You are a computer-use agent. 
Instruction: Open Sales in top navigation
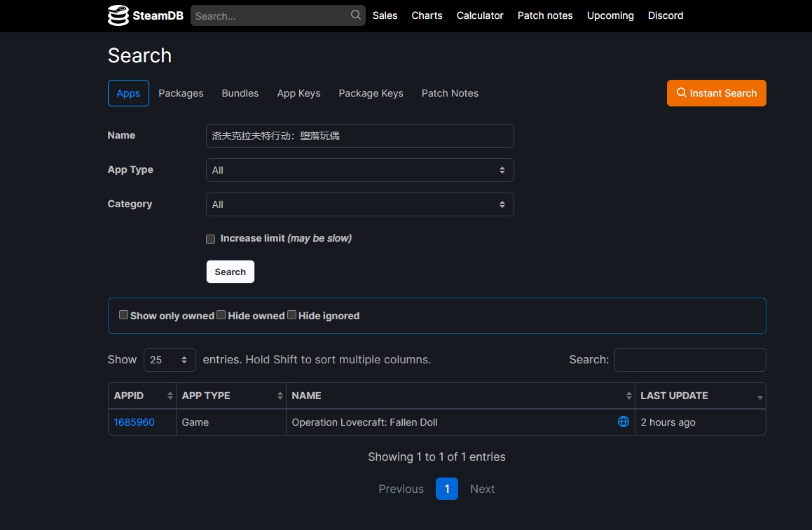(x=385, y=15)
